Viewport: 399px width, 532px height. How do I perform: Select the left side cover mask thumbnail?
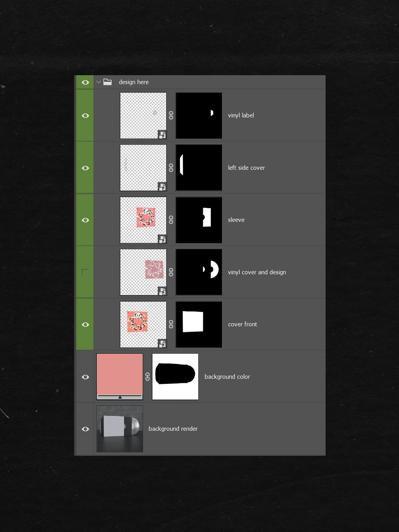199,168
